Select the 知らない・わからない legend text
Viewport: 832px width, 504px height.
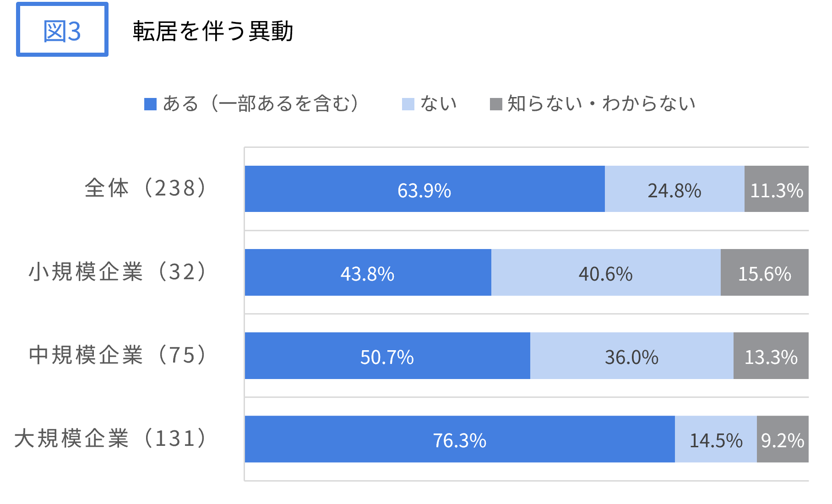601,104
